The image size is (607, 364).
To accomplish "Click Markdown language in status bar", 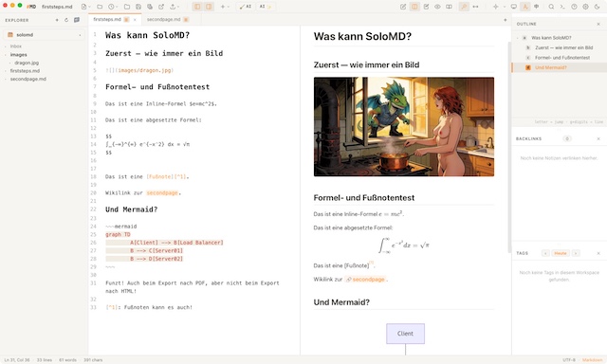I will click(592, 360).
